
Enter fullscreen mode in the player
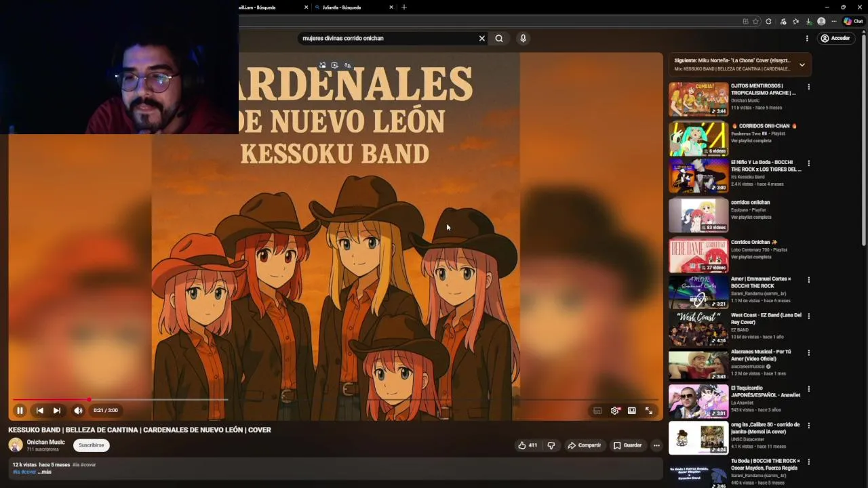coord(649,411)
